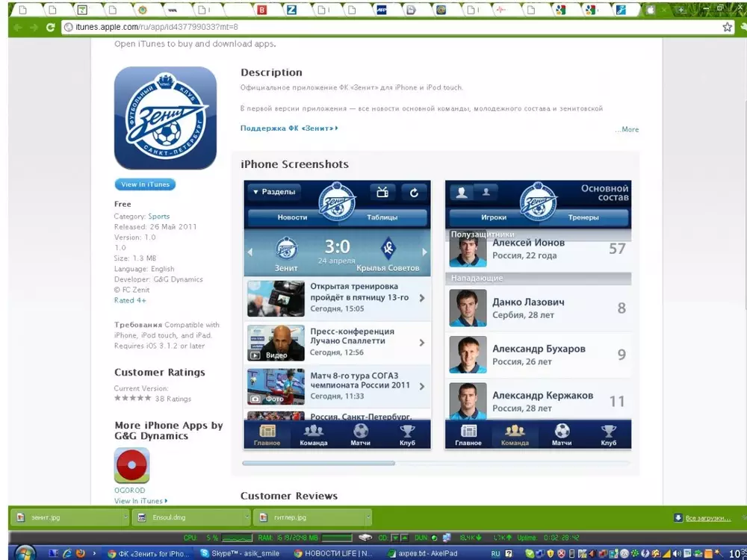Click the TV icon in first screenshot
The image size is (747, 560).
(382, 192)
